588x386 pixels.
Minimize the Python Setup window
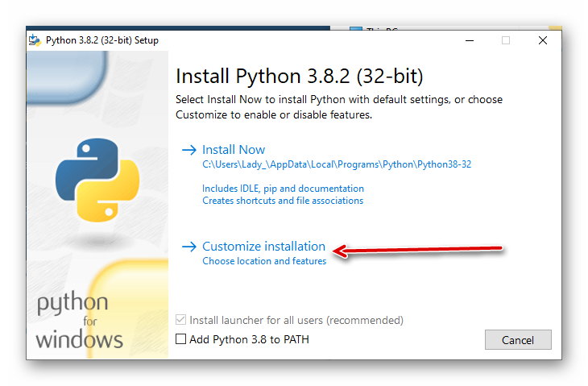pyautogui.click(x=470, y=40)
